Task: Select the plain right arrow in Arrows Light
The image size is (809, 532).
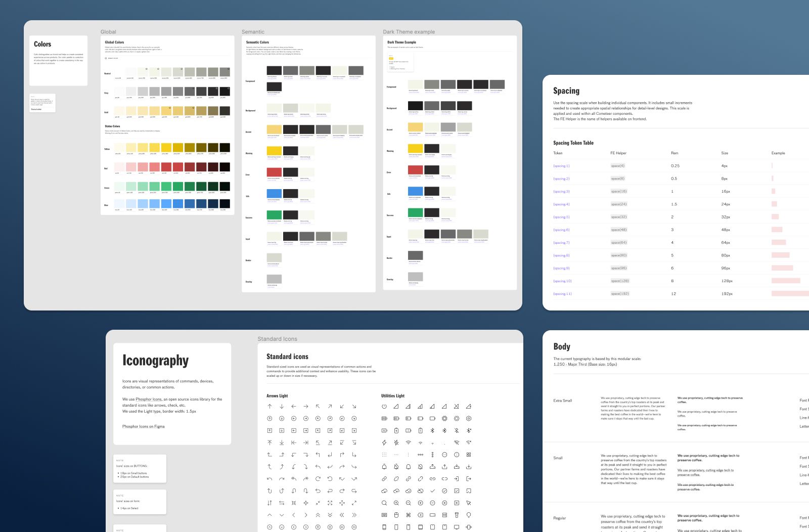Action: point(306,406)
